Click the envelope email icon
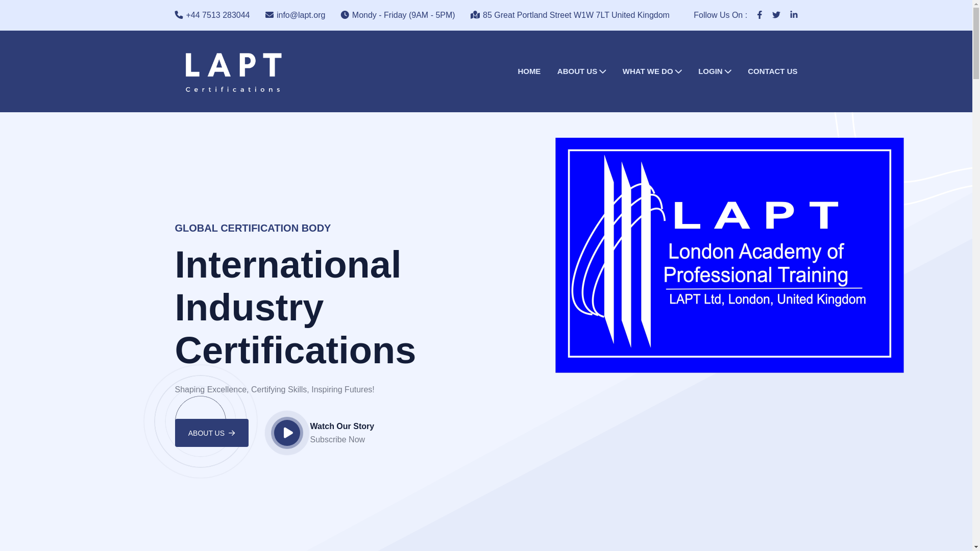980x551 pixels. click(x=269, y=15)
